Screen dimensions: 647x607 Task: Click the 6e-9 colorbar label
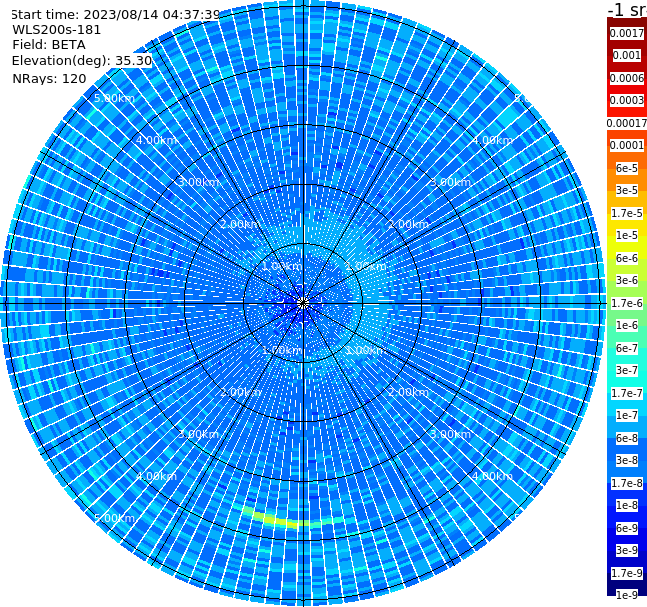[627, 528]
